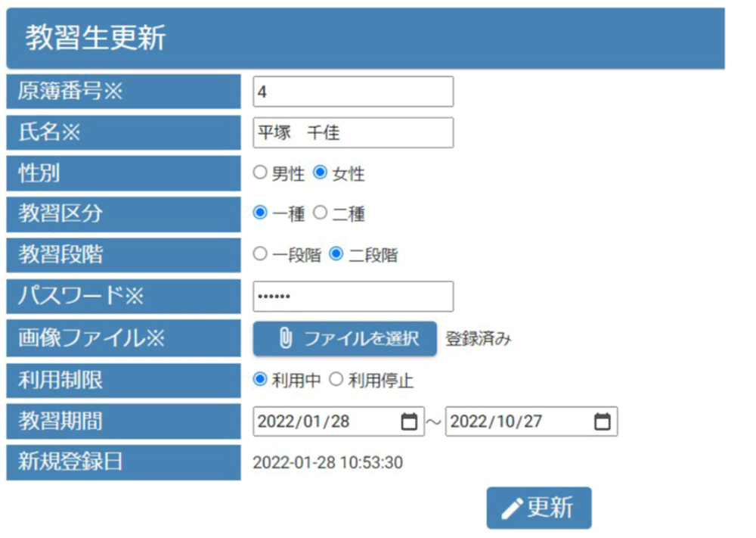756x538 pixels.
Task: Select the 男性 radio button
Action: 261,173
